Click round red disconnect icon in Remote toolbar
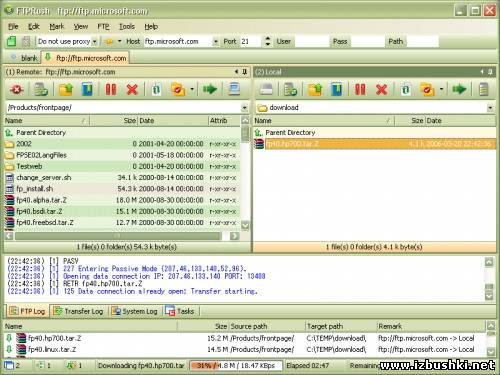 (x=16, y=89)
